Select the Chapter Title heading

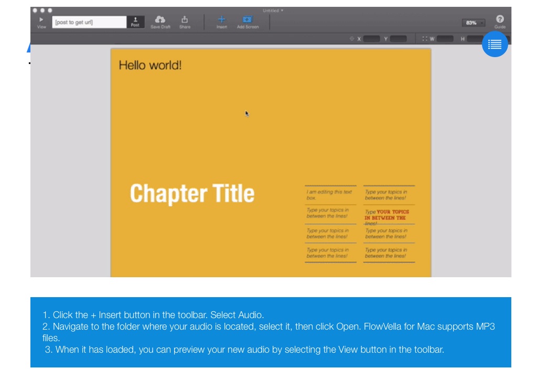[192, 194]
